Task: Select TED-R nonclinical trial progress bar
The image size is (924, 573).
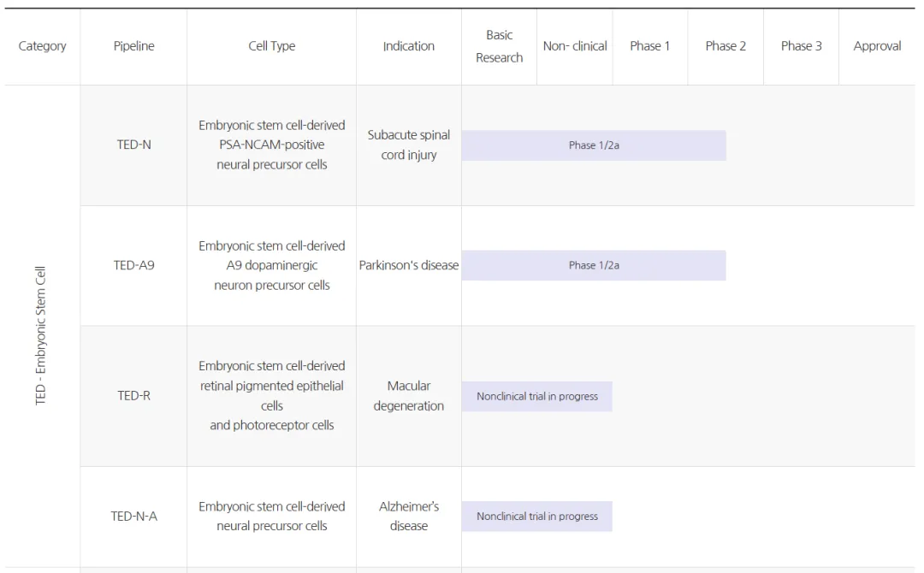Action: point(536,396)
